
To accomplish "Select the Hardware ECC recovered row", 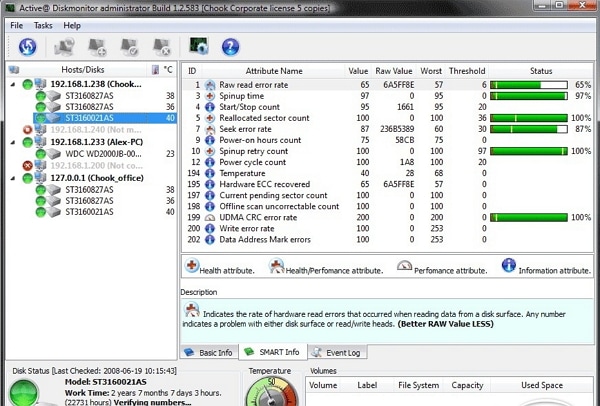I will tap(387, 184).
